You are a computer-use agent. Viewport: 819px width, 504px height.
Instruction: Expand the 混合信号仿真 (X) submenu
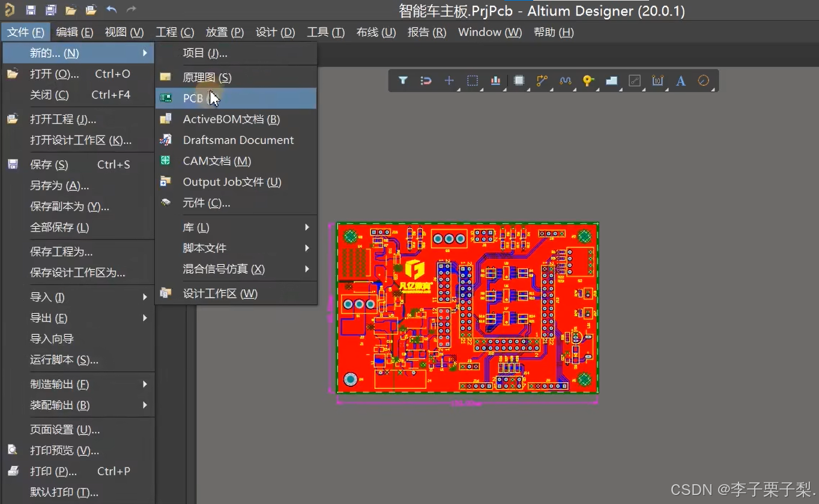(x=236, y=269)
